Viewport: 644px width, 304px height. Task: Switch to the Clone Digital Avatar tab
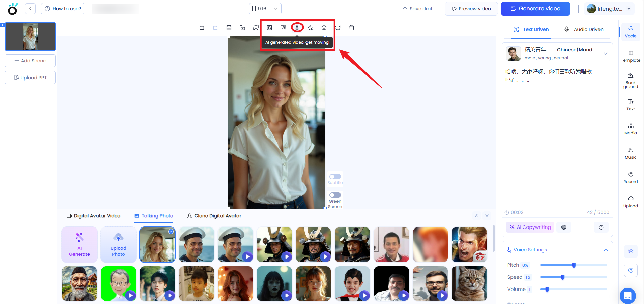(x=214, y=216)
